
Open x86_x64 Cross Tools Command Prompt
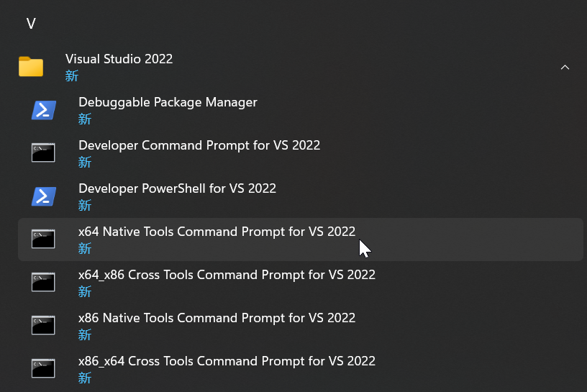coord(227,361)
